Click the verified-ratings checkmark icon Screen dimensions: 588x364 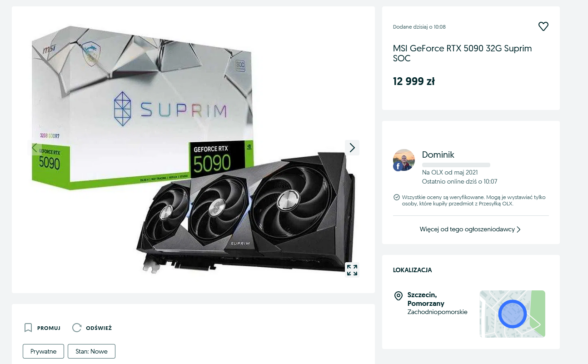point(396,197)
